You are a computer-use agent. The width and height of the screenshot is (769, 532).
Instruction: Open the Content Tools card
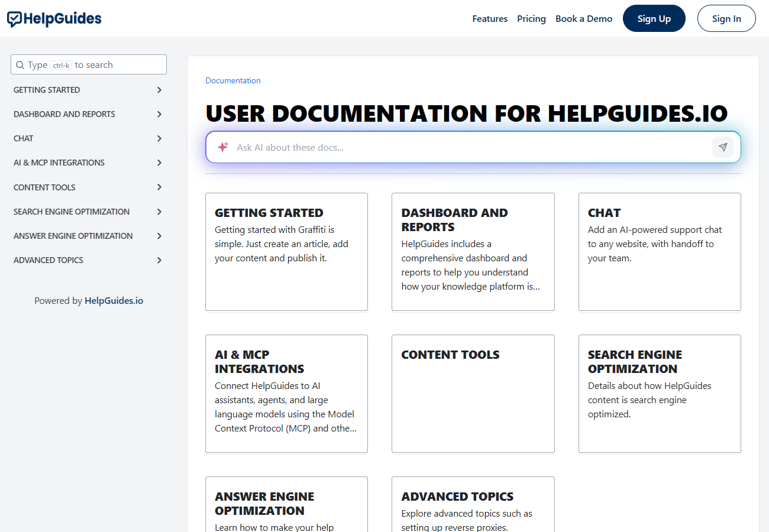[x=473, y=394]
